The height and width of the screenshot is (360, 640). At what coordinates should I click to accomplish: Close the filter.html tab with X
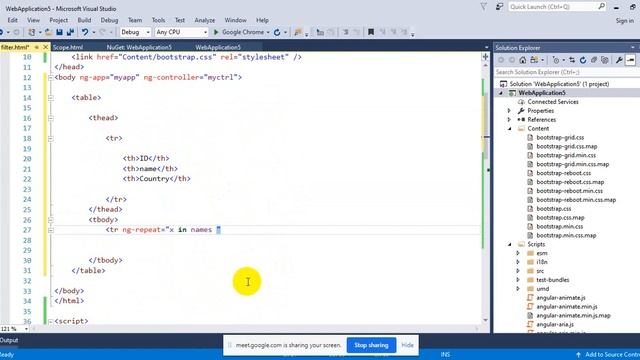point(45,47)
